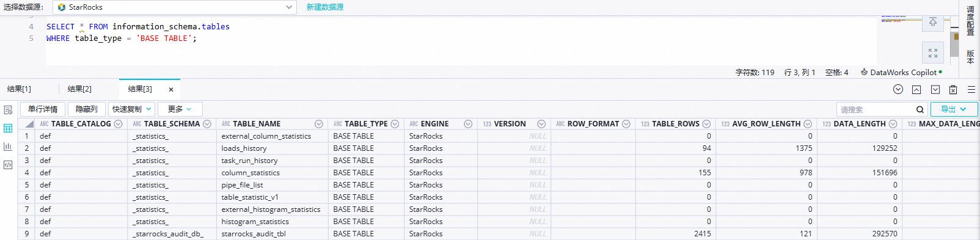This screenshot has height=240, width=980.
Task: Click the 新建数据源 link
Action: click(325, 7)
